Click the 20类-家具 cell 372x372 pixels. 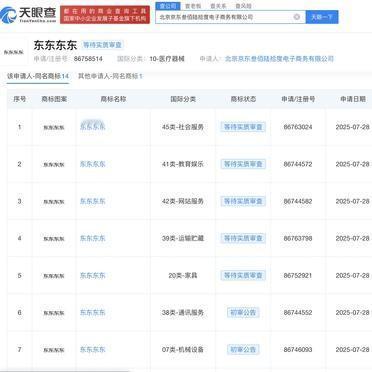183,275
